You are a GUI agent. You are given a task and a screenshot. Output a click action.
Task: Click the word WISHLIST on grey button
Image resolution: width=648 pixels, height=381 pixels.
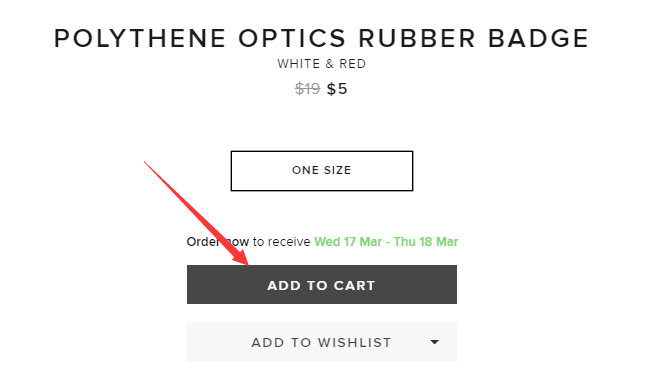coord(355,343)
